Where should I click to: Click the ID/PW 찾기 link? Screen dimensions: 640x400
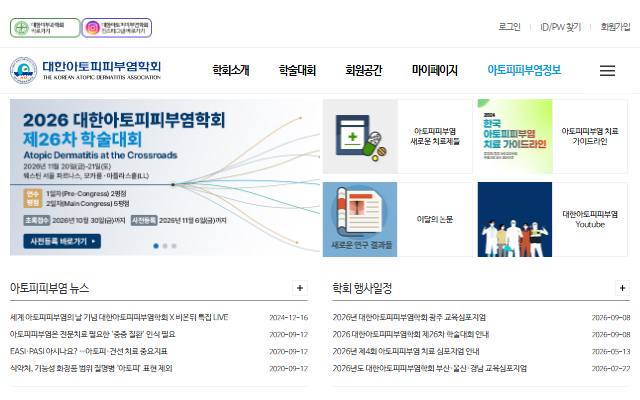pos(560,27)
